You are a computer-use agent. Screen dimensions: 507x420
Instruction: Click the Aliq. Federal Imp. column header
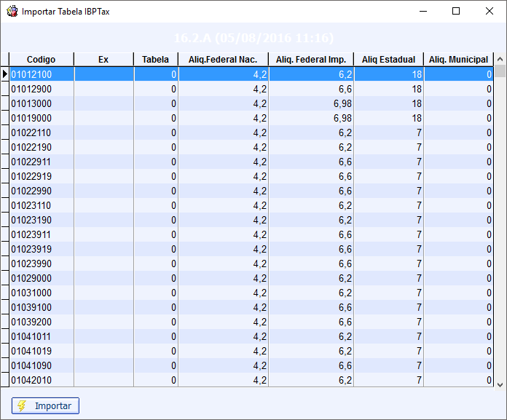click(311, 60)
